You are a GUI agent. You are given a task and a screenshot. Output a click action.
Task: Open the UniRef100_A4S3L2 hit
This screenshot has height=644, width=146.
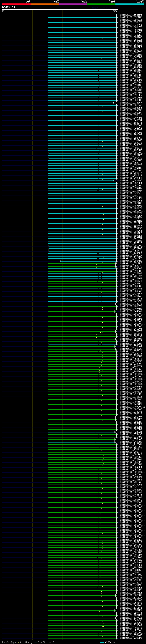pos(131,254)
